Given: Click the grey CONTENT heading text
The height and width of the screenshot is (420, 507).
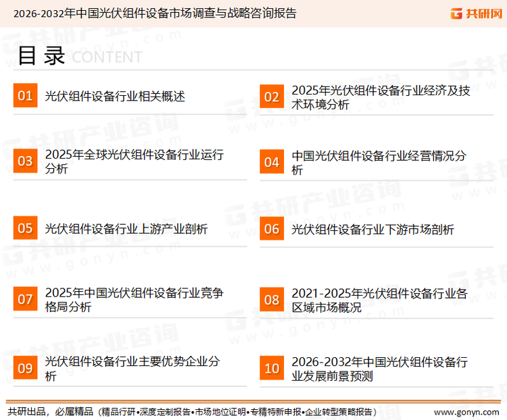Looking at the screenshot, I should click(x=107, y=57).
